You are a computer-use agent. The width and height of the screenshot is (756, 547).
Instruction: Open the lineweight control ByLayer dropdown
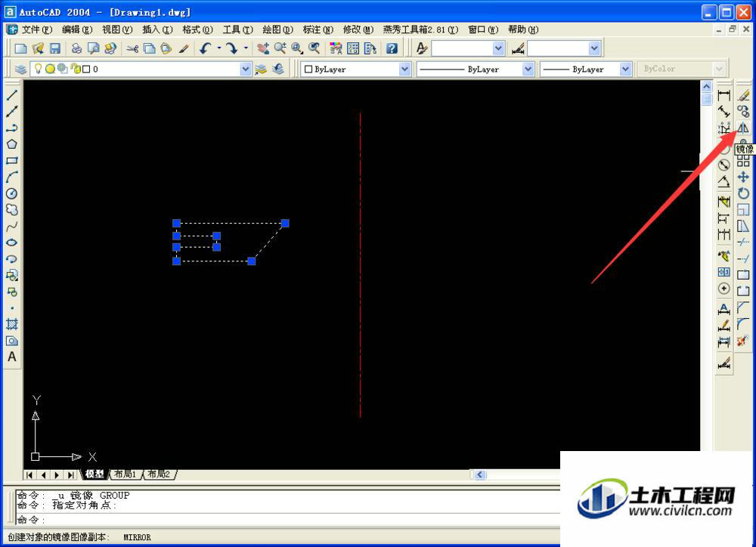tap(625, 70)
